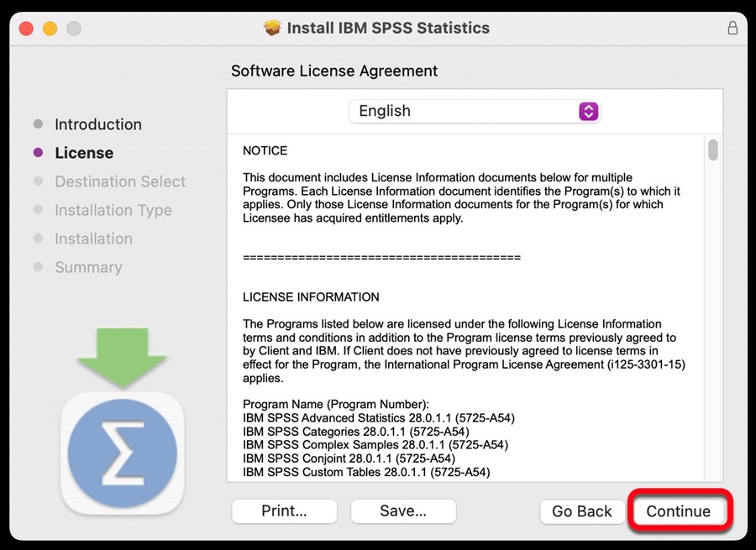The image size is (756, 550).
Task: Click the Continue button
Action: 678,511
